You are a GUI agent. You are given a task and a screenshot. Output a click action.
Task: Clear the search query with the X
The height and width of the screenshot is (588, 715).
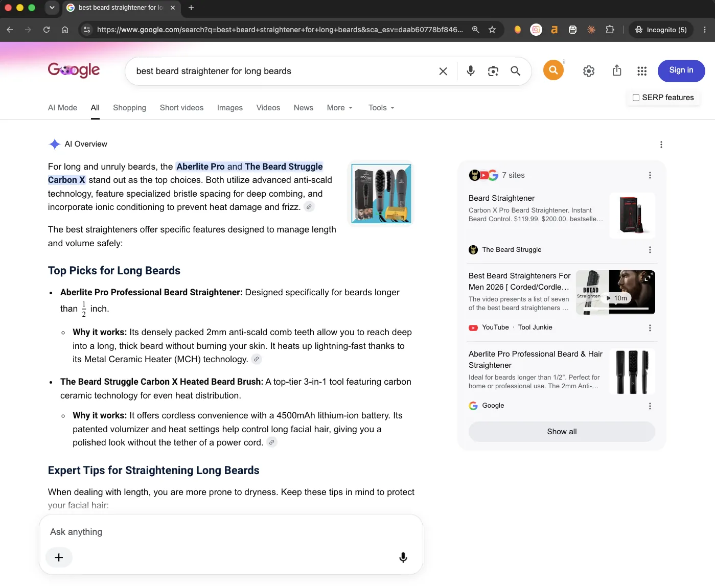[443, 72]
